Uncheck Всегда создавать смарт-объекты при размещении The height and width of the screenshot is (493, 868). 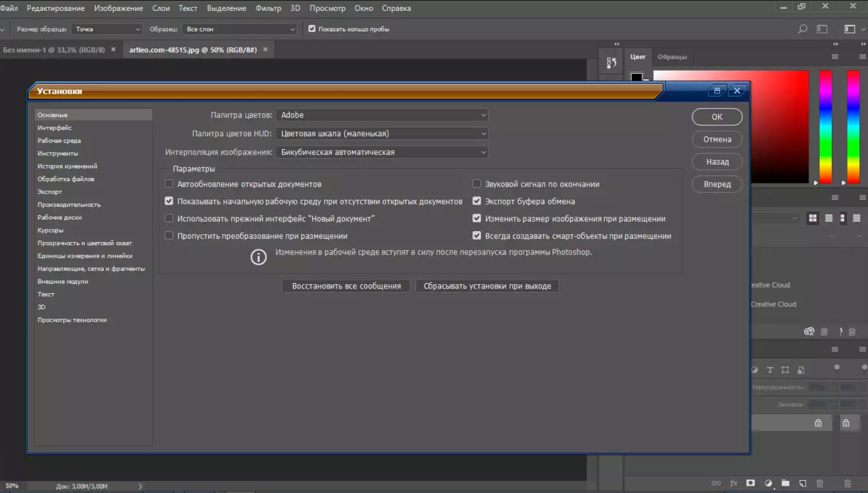[x=477, y=236]
